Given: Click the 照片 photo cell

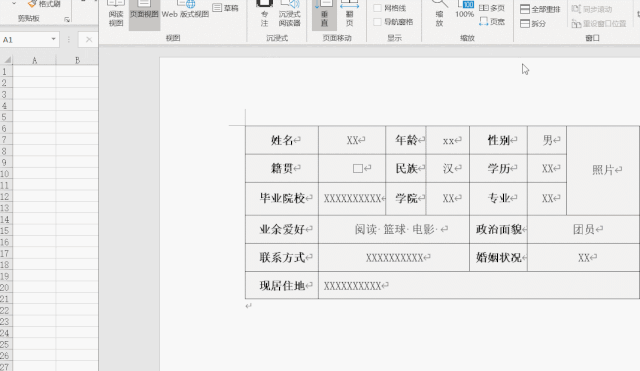Looking at the screenshot, I should (x=603, y=170).
